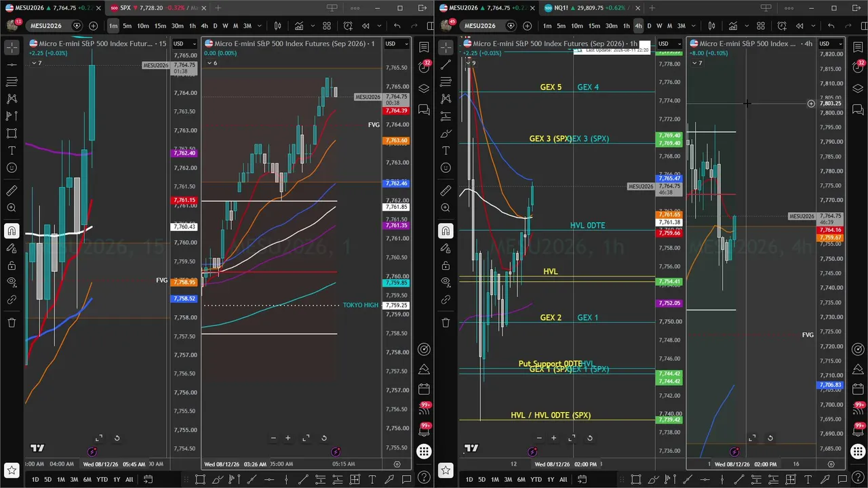868x488 pixels.
Task: Open chat bubbles icon in right window right sidebar
Action: [x=858, y=110]
